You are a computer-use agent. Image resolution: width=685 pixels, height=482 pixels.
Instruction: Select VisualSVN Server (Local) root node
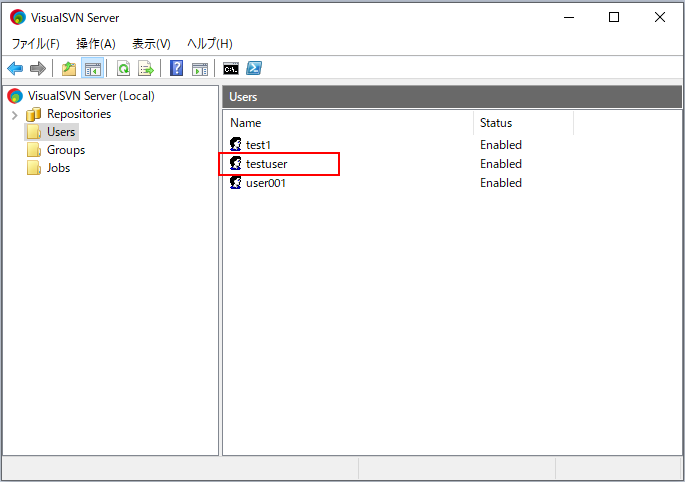91,96
